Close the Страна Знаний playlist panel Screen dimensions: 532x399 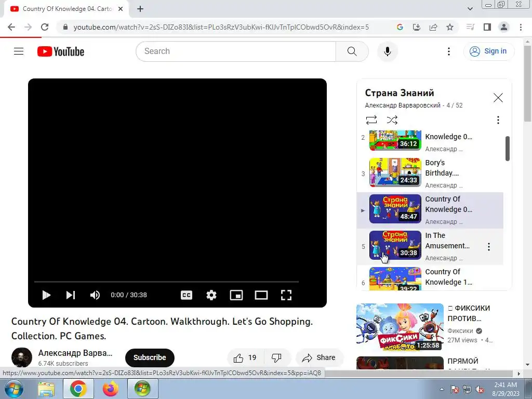(x=498, y=98)
